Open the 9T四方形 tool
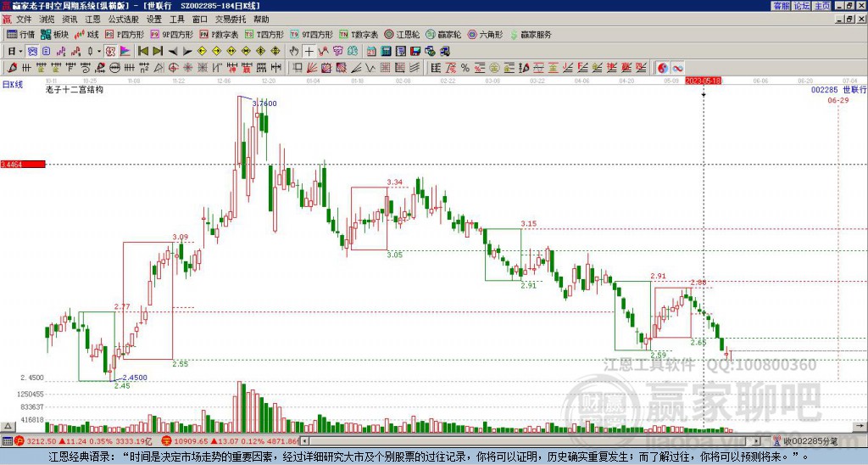The width and height of the screenshot is (868, 465). (x=311, y=34)
